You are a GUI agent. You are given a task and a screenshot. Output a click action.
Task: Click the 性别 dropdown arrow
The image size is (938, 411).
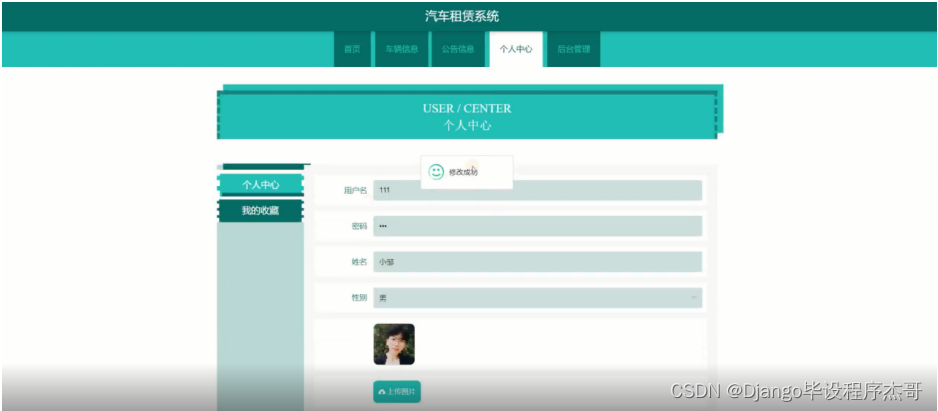(693, 298)
